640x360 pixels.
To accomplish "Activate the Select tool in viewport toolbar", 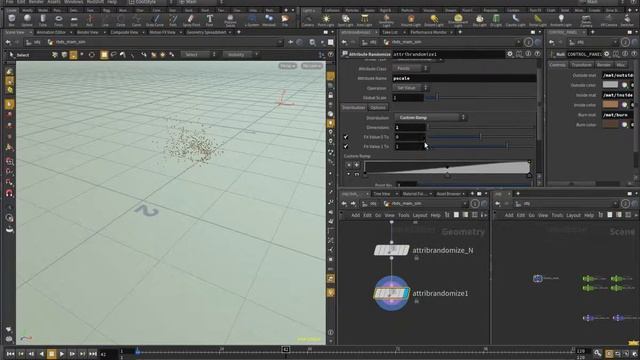I will (x=19, y=55).
